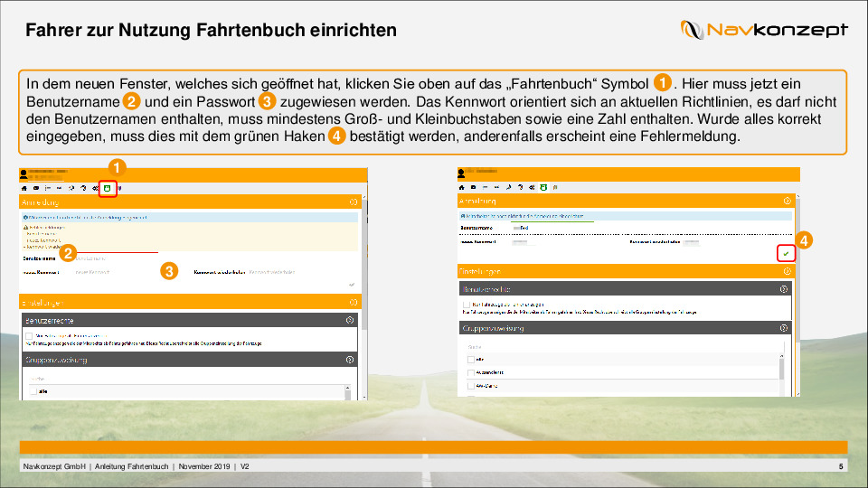Click the user profile icon in left screenshot header

(x=24, y=173)
